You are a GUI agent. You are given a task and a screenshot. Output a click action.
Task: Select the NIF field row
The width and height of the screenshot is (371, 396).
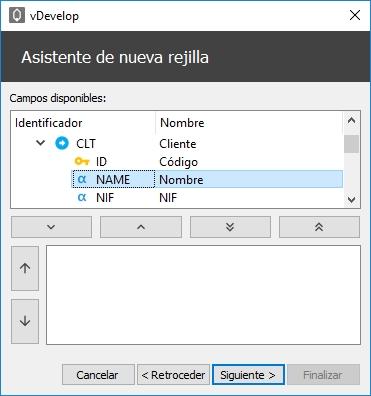coord(207,197)
